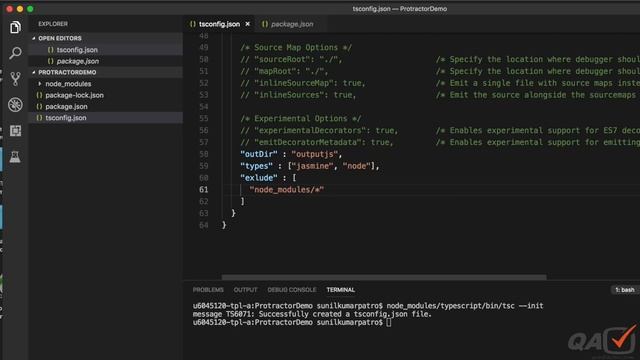
Task: Click the editor horizontal scrollbar
Action: (x=384, y=277)
